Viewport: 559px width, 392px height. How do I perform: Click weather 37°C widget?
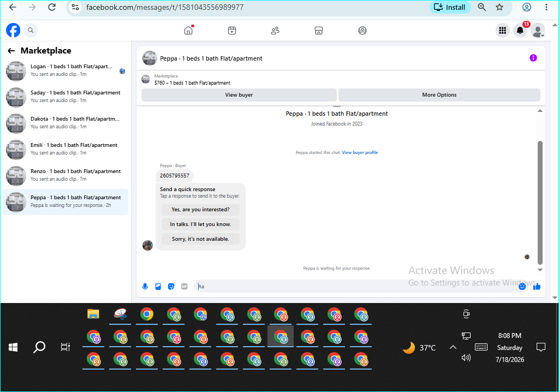419,347
